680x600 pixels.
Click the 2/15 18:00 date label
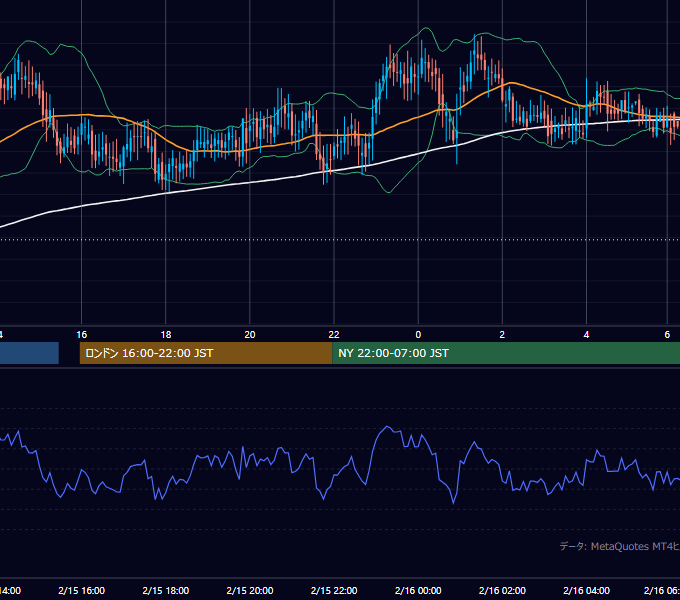[166, 590]
